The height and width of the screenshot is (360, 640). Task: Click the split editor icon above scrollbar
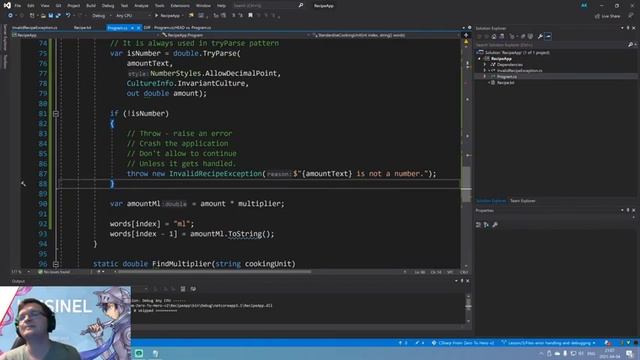click(x=466, y=35)
